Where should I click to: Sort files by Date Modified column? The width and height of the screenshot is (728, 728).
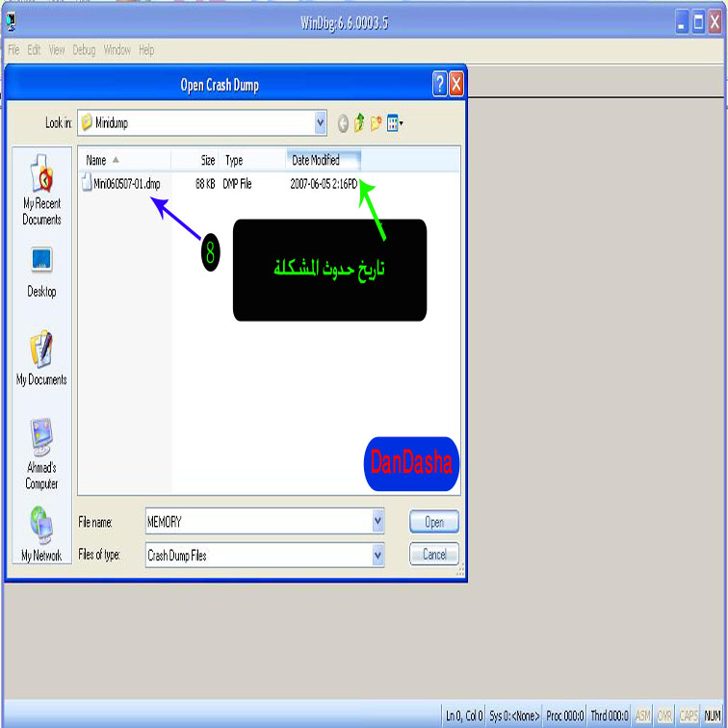[x=324, y=160]
